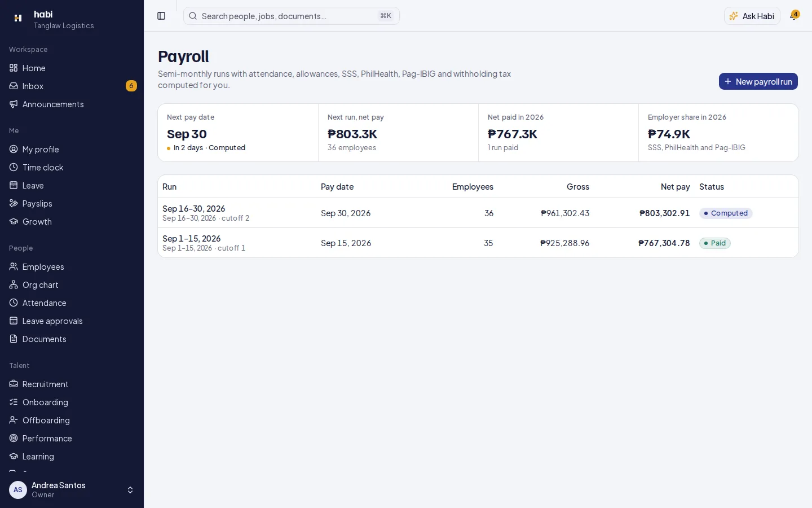Click the Inbox tray icon
This screenshot has height=508, width=812.
(x=14, y=86)
